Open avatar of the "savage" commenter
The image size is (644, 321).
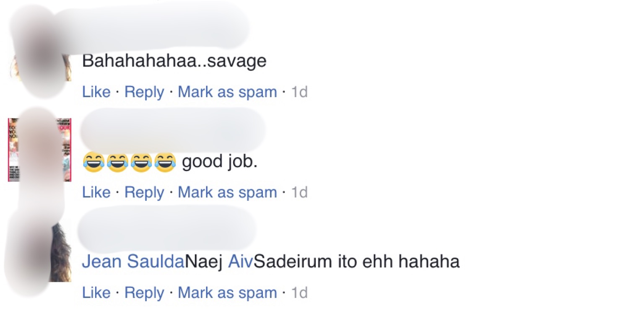point(39,49)
